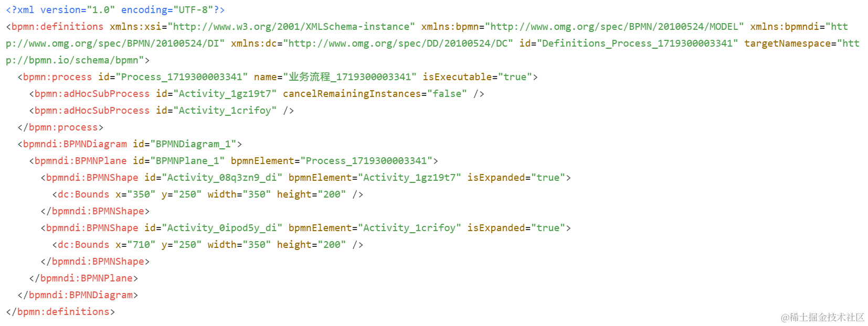Click the bpmn:process opening tag
Screen dimensions: 868x326
(x=55, y=77)
